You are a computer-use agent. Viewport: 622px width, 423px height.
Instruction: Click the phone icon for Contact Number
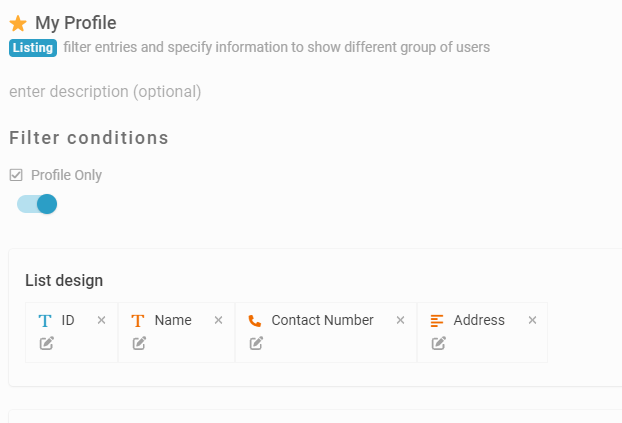click(x=255, y=321)
